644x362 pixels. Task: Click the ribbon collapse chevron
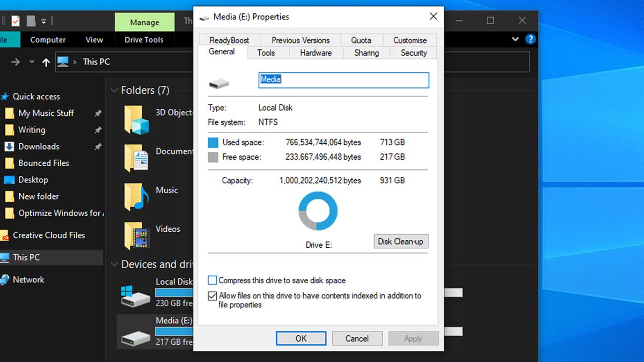coord(515,39)
